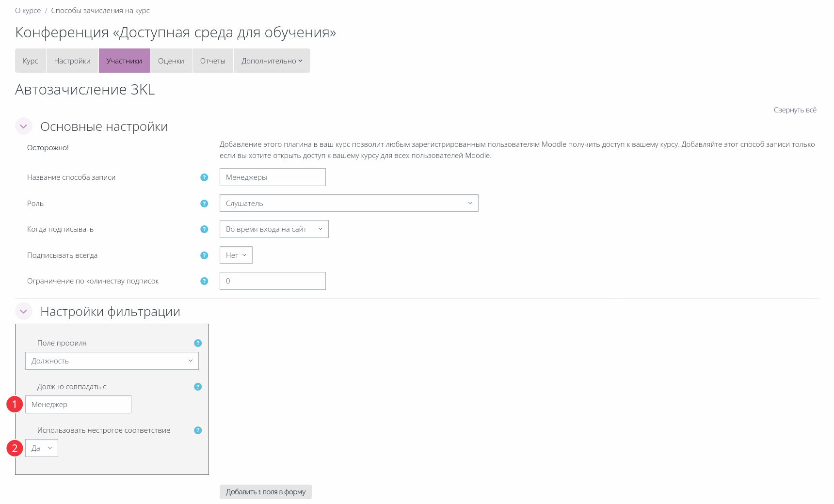Show help for Должно совпадать с
Screen dimensions: 834x504
198,387
